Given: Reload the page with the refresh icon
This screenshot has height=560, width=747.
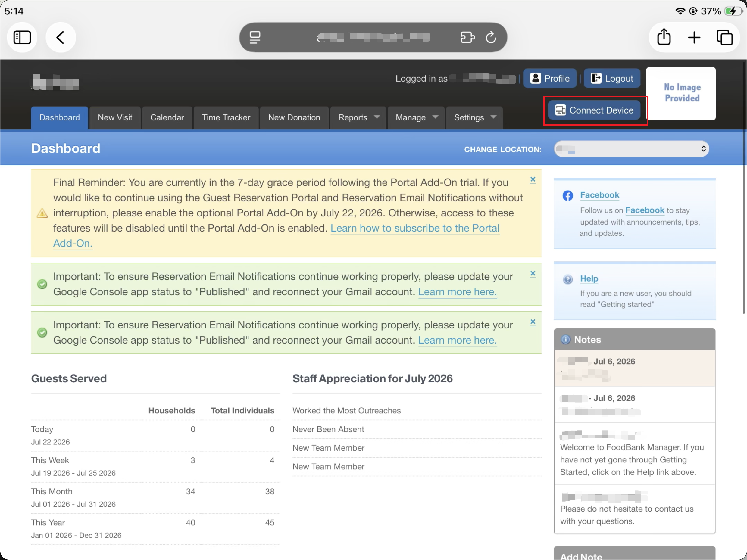Looking at the screenshot, I should click(x=491, y=37).
